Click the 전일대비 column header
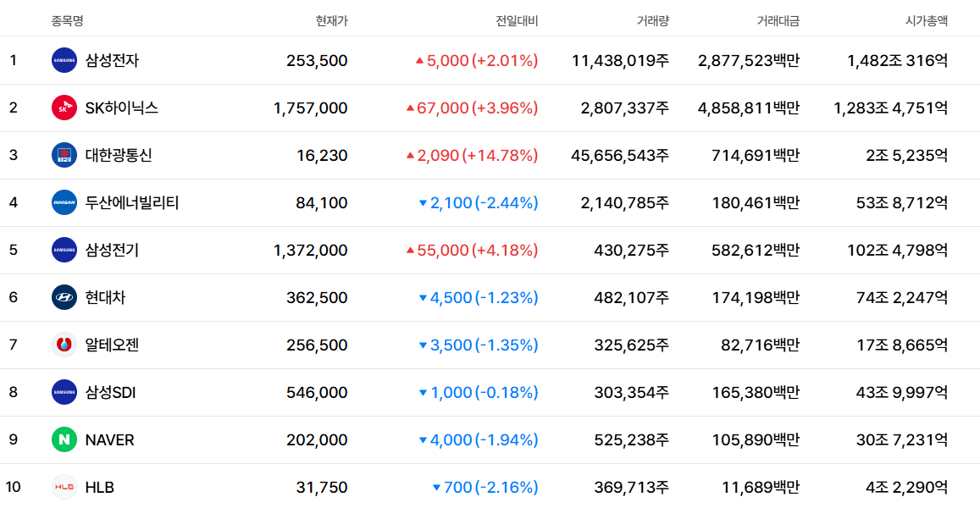The image size is (980, 508). (x=517, y=20)
